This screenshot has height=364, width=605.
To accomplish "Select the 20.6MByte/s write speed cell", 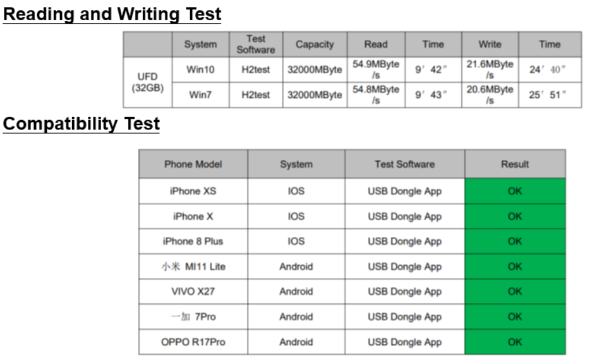I will pos(489,95).
